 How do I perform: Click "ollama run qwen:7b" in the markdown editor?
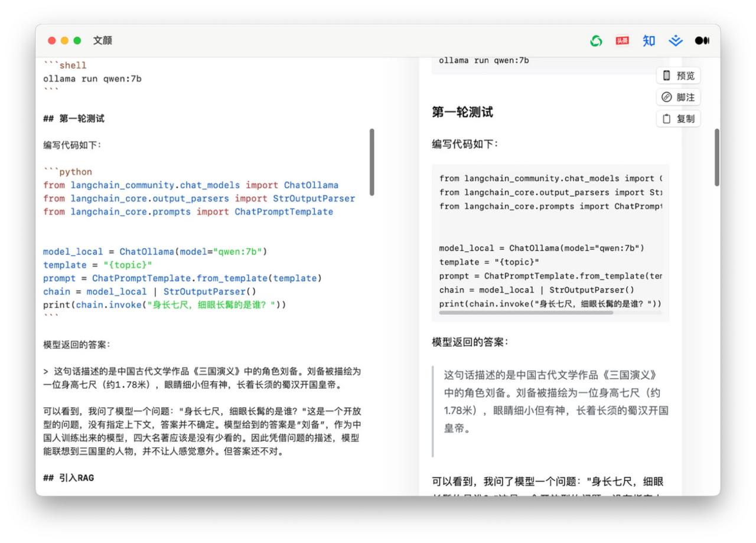click(x=92, y=79)
